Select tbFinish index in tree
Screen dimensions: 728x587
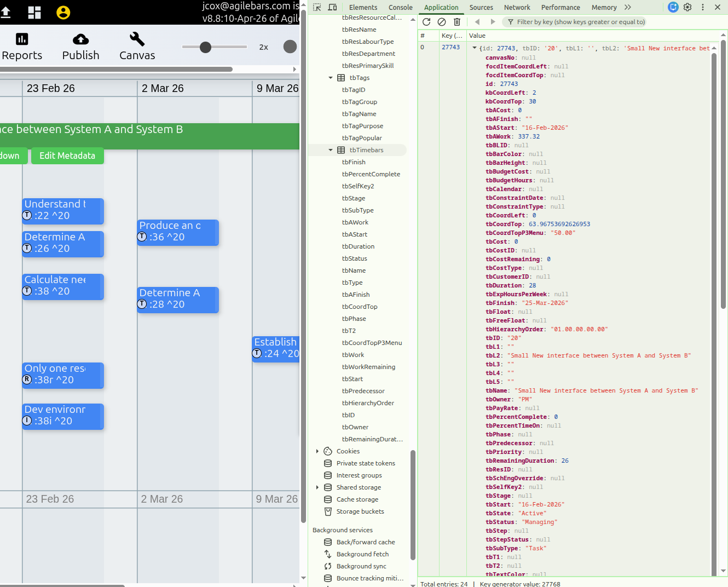tap(354, 162)
